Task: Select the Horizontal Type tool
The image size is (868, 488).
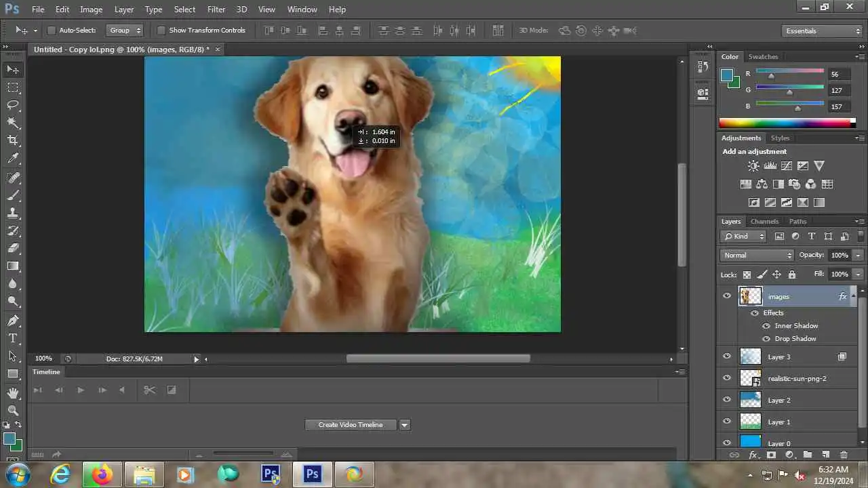Action: pos(13,338)
